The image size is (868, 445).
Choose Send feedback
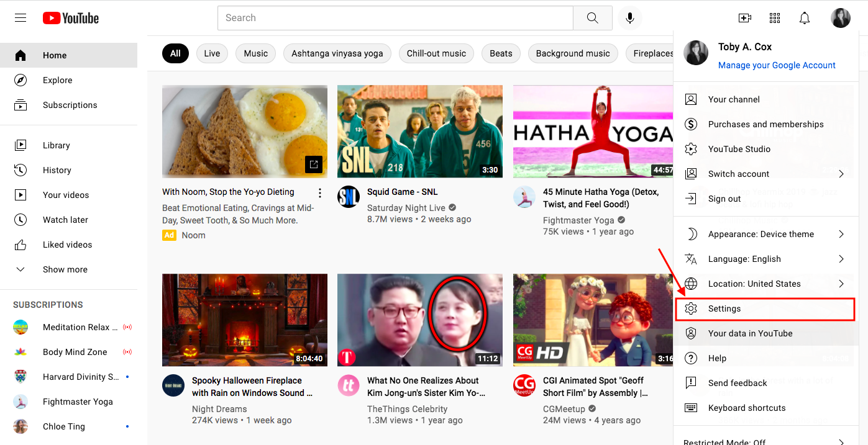(765, 383)
